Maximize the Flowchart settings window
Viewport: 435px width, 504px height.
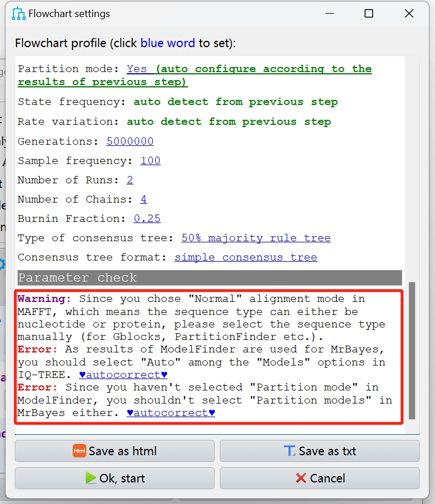tap(369, 14)
